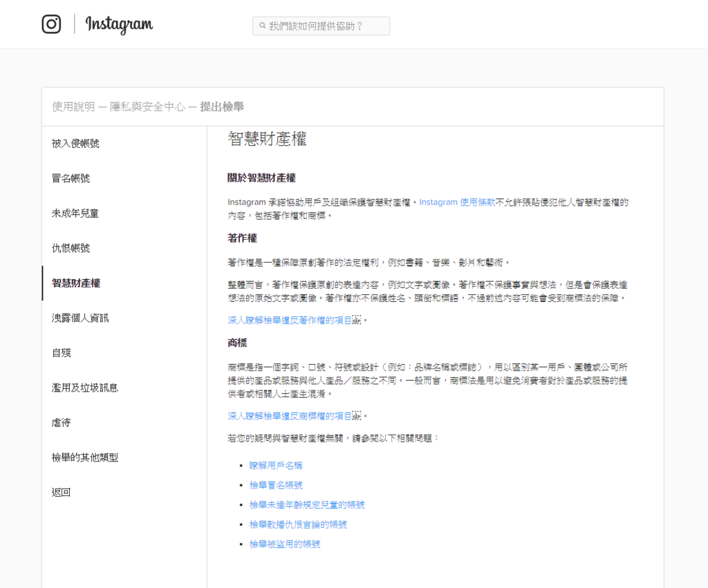This screenshot has height=588, width=708.
Task: Focus the 我們該如何提供協助 search field
Action: (x=321, y=26)
